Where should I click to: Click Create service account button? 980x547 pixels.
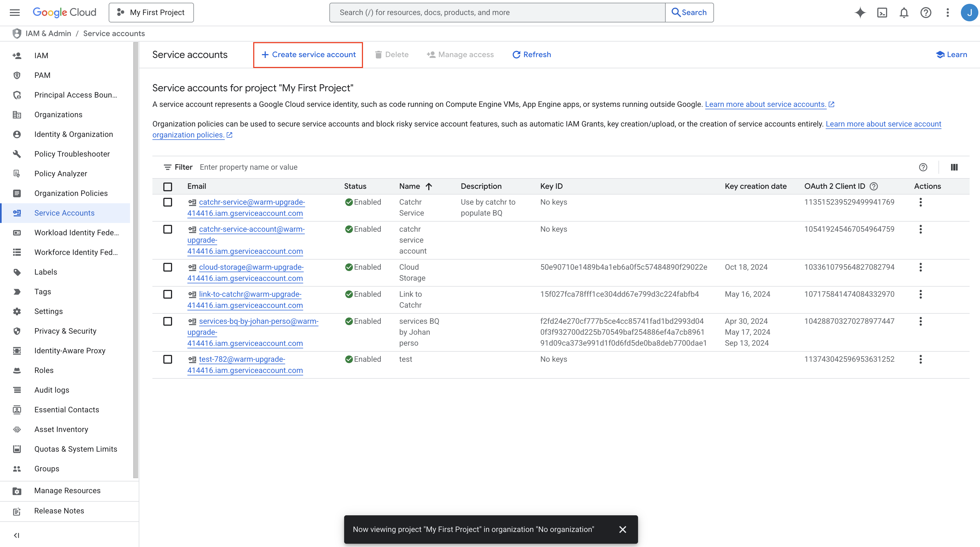point(308,54)
